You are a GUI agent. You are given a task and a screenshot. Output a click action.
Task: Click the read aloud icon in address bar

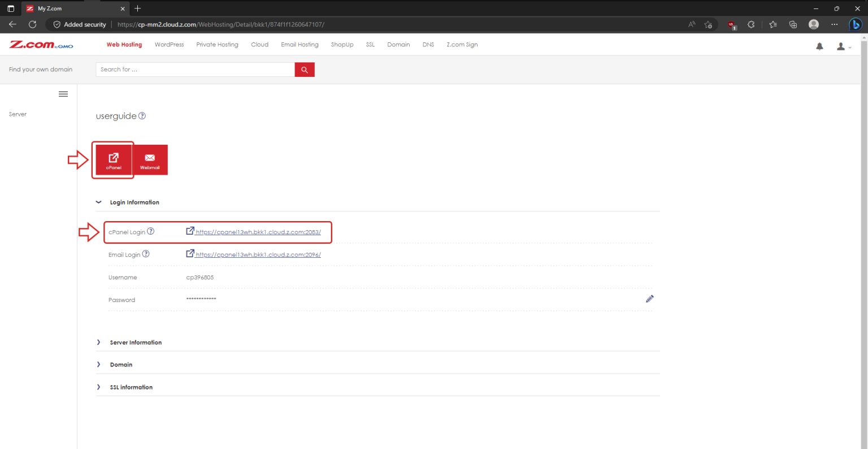click(x=692, y=24)
